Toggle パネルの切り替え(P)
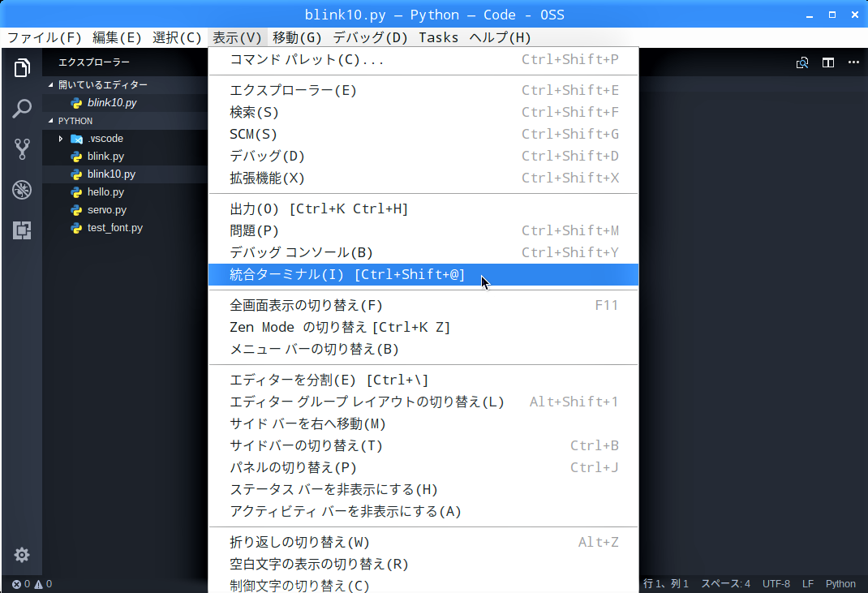 423,468
